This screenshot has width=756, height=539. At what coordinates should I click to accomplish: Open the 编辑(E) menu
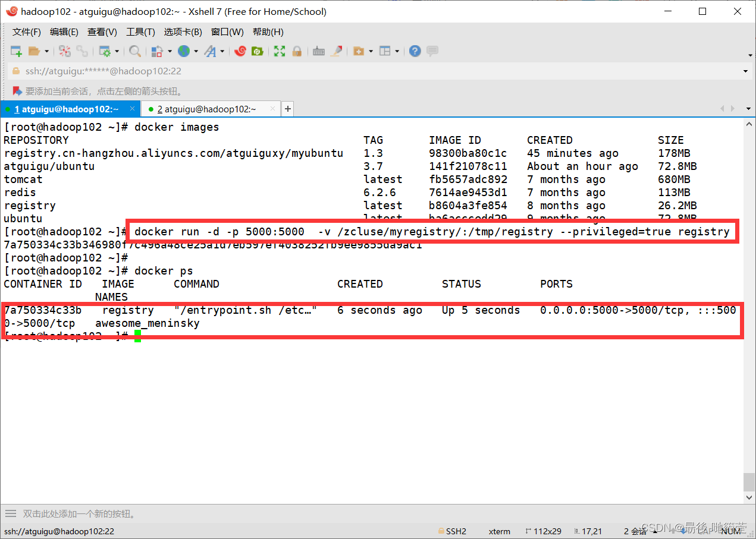tap(64, 32)
